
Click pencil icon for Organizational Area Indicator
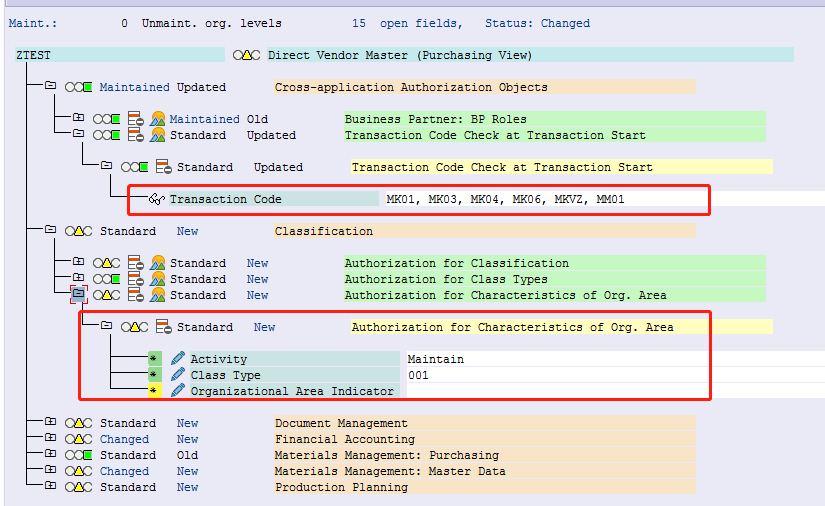pyautogui.click(x=178, y=390)
